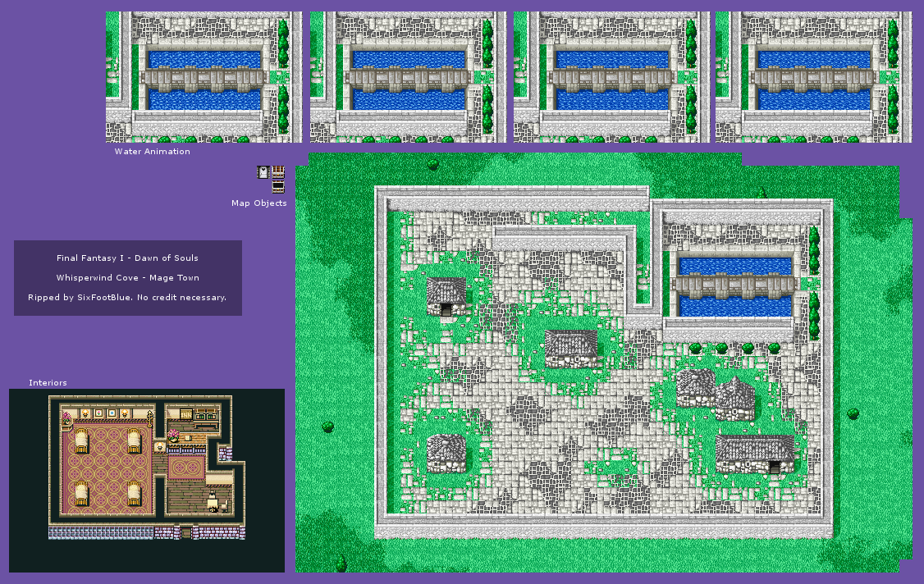This screenshot has width=924, height=584.
Task: Select the third water animation frame
Action: [611, 77]
